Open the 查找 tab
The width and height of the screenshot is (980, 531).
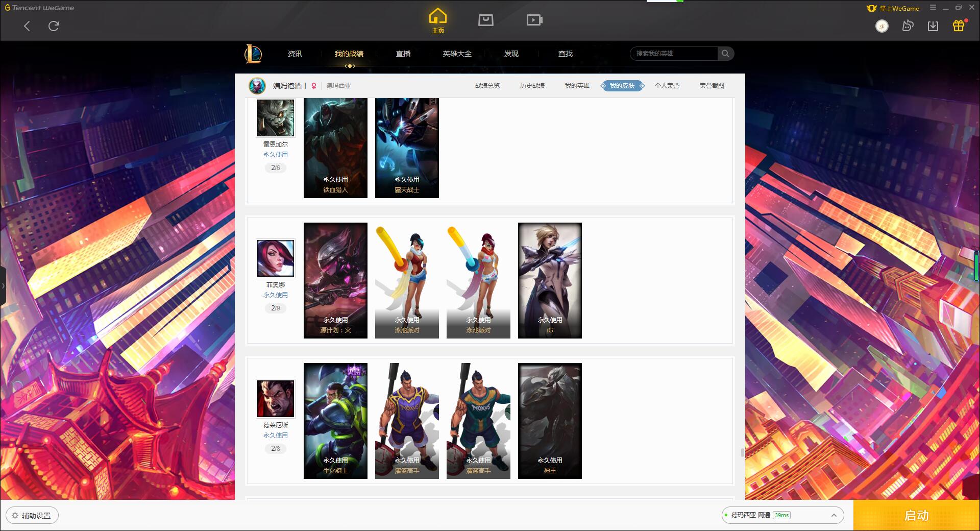click(x=566, y=54)
